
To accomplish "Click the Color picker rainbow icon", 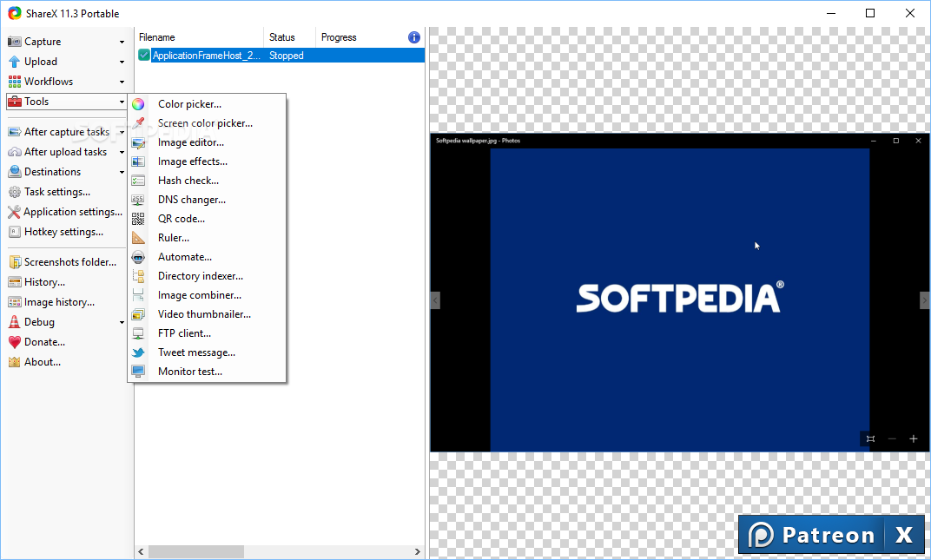I will tap(138, 104).
